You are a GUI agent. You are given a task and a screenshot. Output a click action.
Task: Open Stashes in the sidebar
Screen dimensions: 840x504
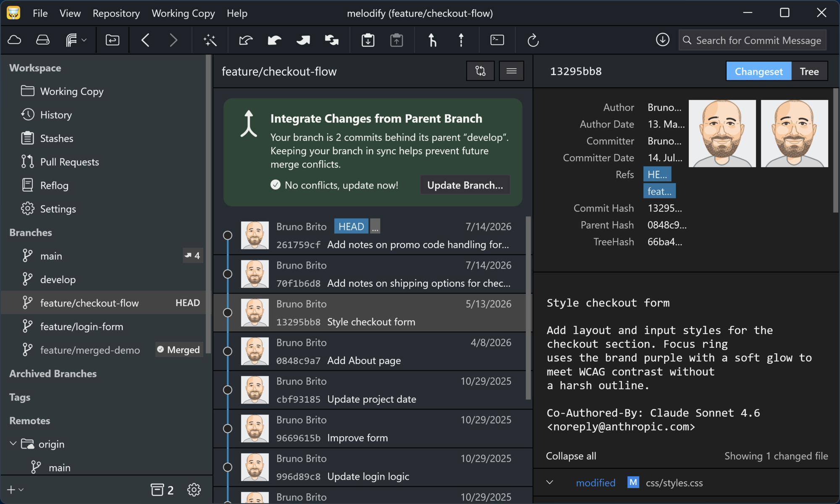click(x=104, y=138)
